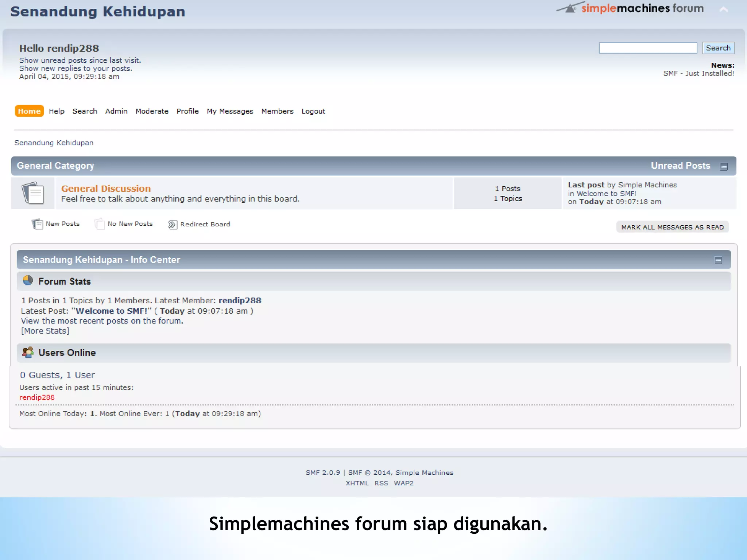Viewport: 747px width, 560px height.
Task: Click Logout in the menu
Action: [313, 111]
